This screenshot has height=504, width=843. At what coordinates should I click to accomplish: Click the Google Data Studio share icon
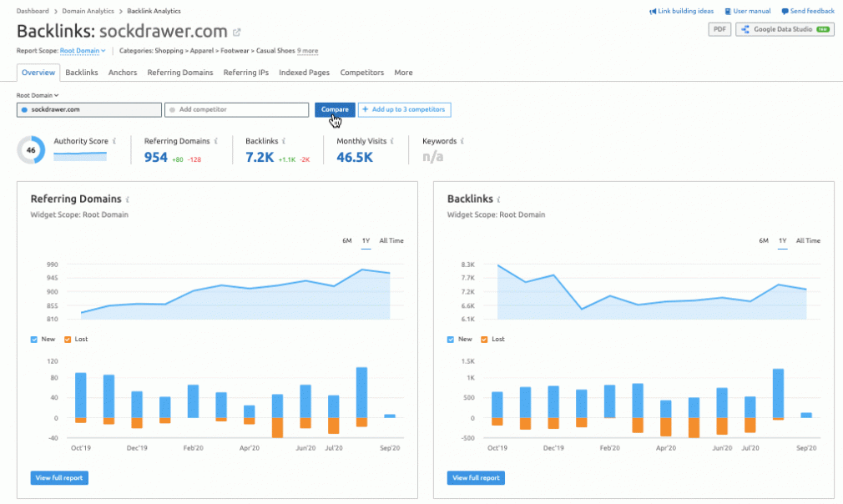tap(745, 29)
